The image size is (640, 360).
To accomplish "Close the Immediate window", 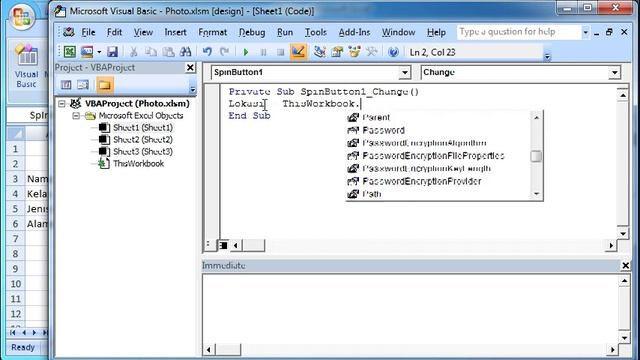I will 625,266.
